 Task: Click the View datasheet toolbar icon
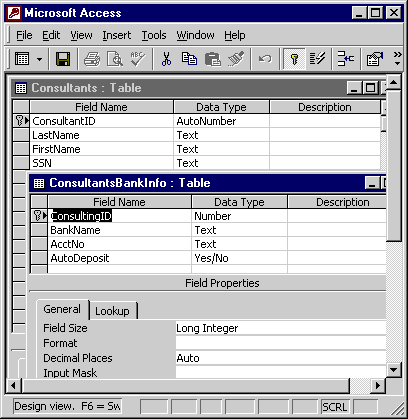tap(22, 59)
